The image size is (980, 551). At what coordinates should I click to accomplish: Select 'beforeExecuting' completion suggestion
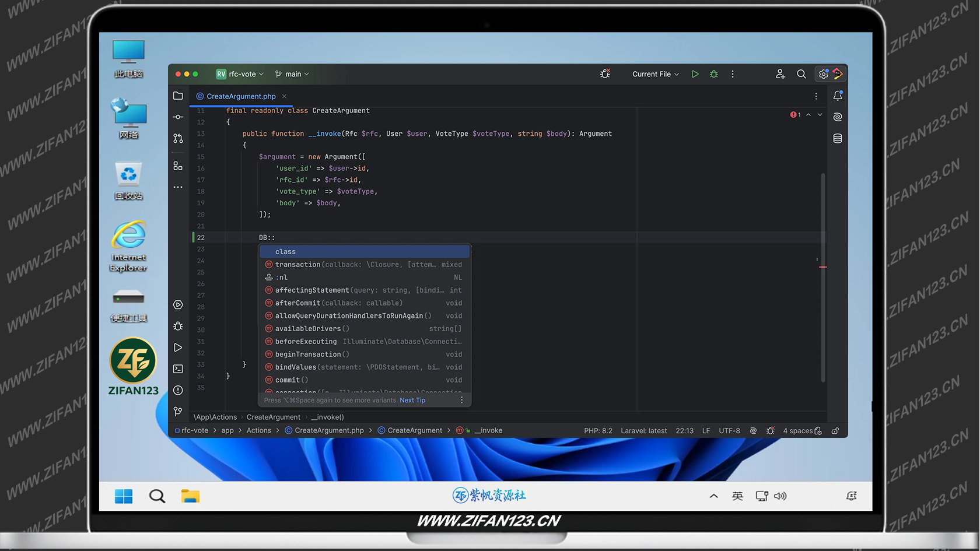[365, 341]
